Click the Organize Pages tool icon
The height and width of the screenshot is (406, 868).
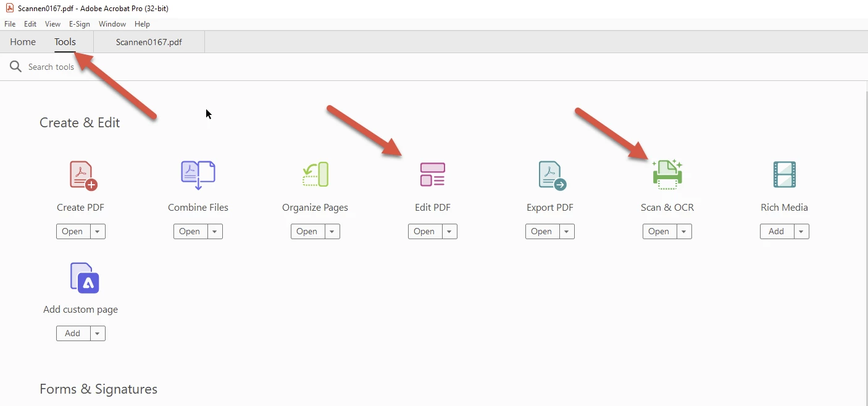[315, 175]
